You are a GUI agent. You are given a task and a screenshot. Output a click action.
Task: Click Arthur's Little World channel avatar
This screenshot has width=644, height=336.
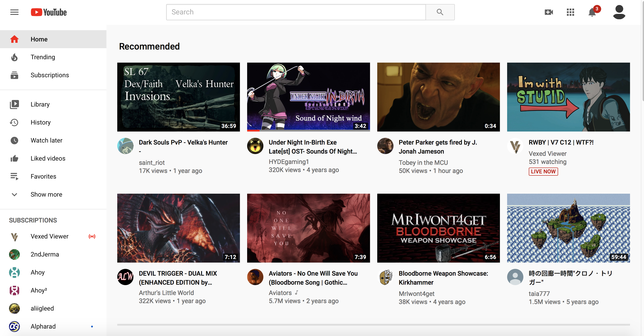pos(125,277)
